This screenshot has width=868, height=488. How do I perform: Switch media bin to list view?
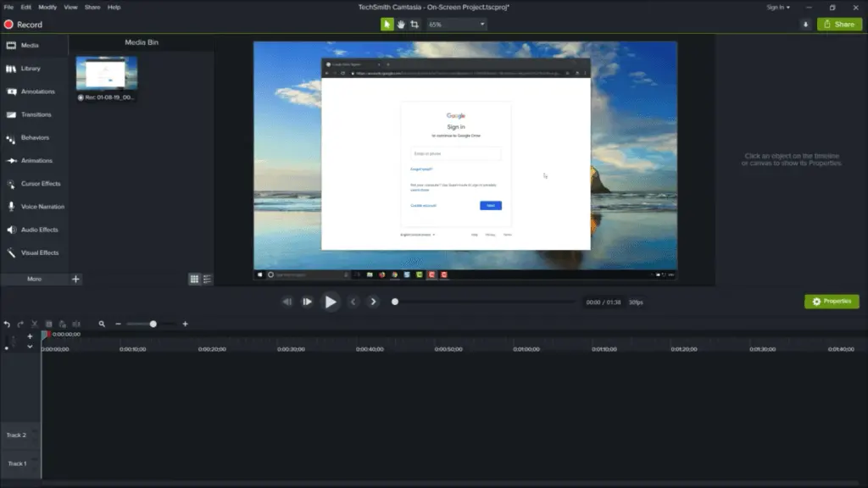[207, 280]
